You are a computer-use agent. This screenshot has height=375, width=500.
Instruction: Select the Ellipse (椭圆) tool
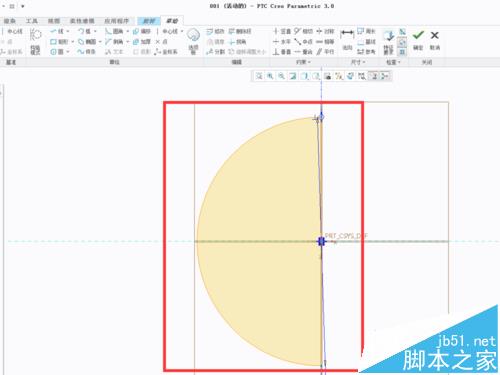(87, 42)
